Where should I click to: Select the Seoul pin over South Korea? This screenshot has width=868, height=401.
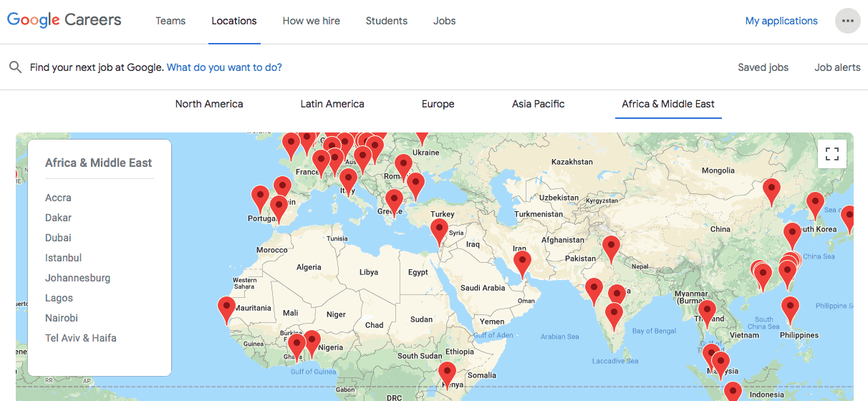[815, 206]
